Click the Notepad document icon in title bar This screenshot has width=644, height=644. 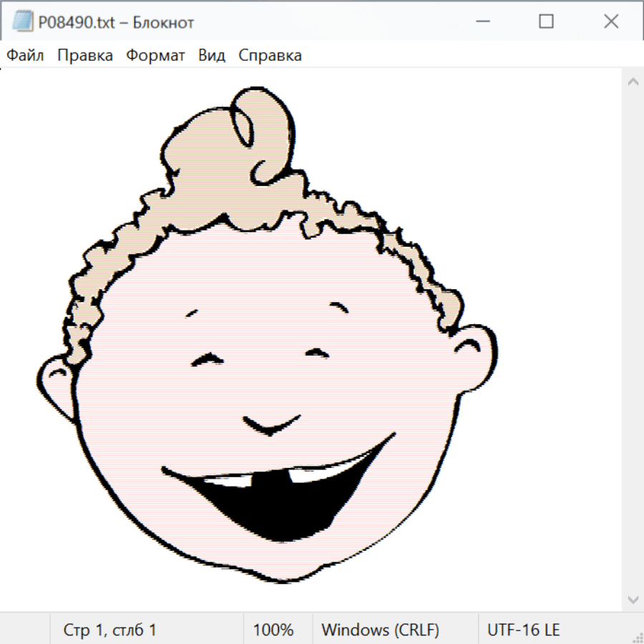coord(22,22)
